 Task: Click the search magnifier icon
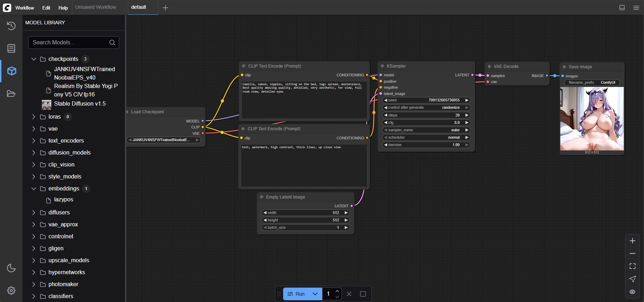tap(112, 43)
